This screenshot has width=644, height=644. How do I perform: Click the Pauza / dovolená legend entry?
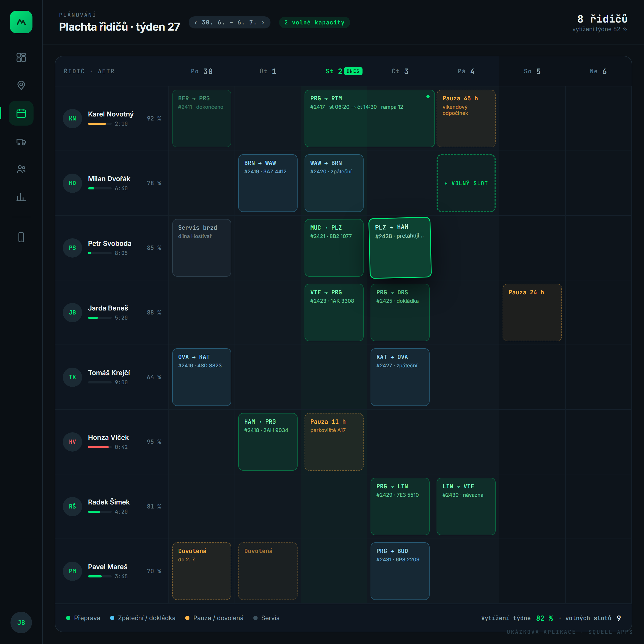coord(214,618)
